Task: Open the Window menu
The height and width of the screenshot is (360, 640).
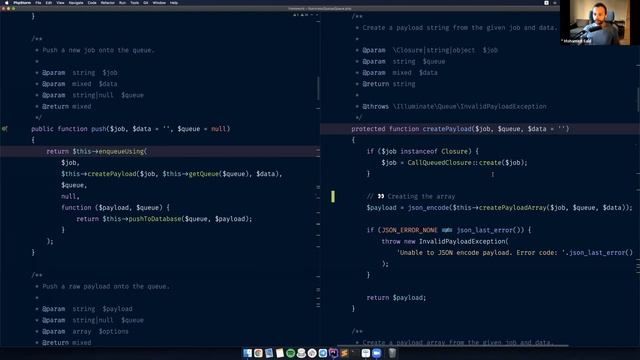Action: (159, 2)
